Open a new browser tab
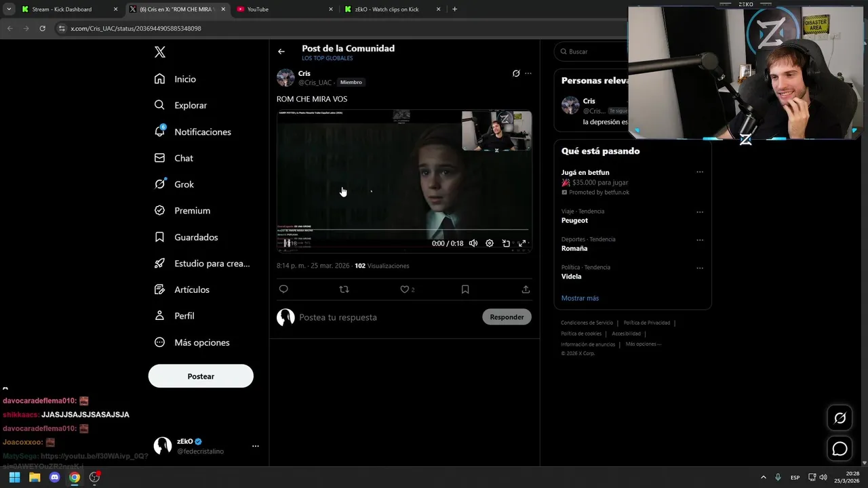Viewport: 868px width, 488px height. click(454, 9)
